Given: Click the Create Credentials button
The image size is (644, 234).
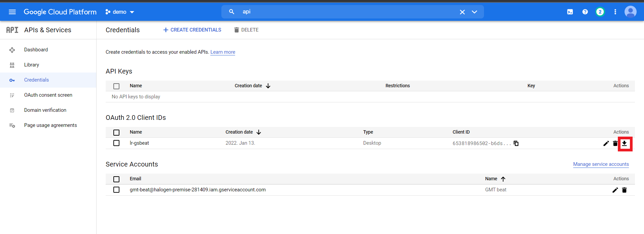Looking at the screenshot, I should coord(192,30).
